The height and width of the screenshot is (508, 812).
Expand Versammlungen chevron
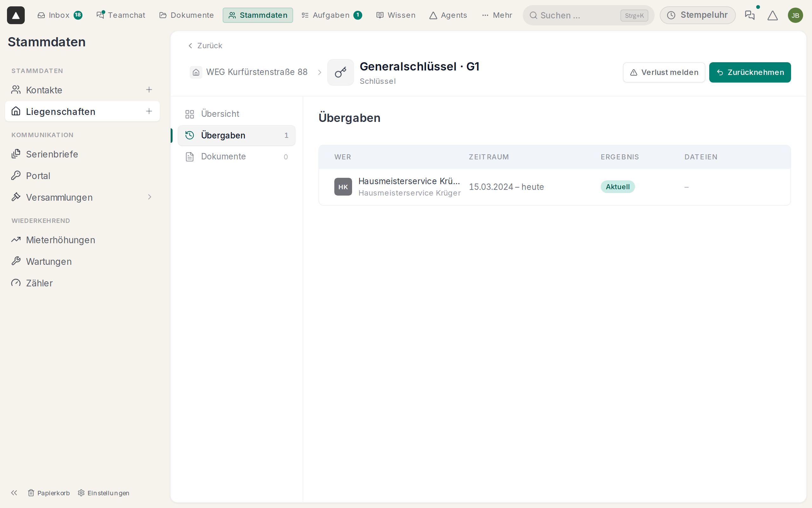click(x=150, y=197)
